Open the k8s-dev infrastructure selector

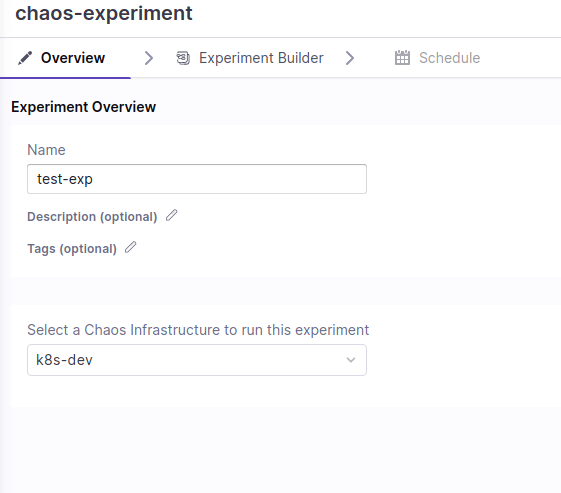tap(197, 360)
